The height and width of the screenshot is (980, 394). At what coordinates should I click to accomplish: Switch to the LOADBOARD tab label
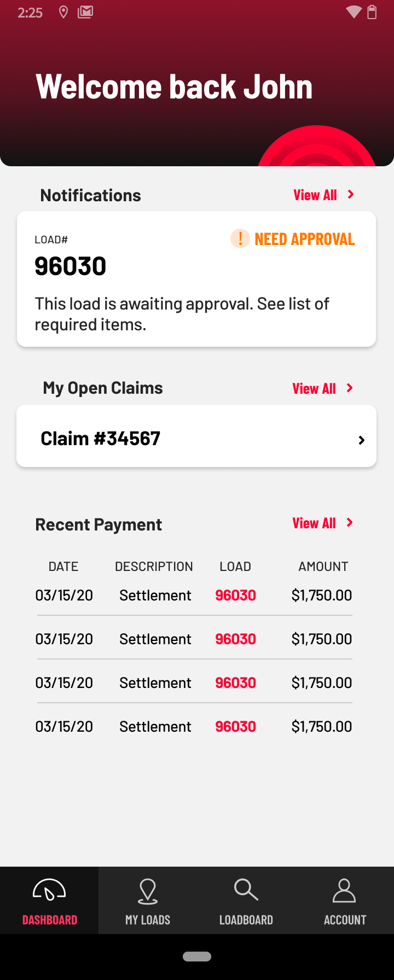(x=246, y=920)
